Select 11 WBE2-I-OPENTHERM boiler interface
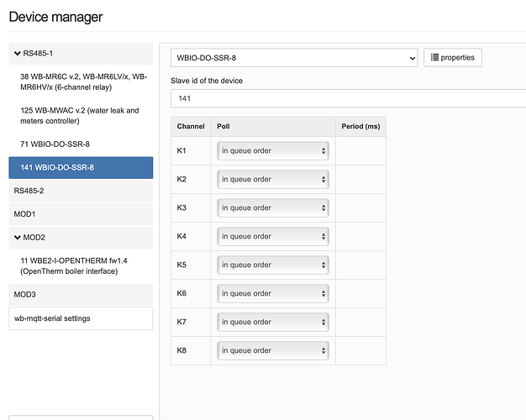Image resolution: width=526 pixels, height=420 pixels. coord(81,266)
